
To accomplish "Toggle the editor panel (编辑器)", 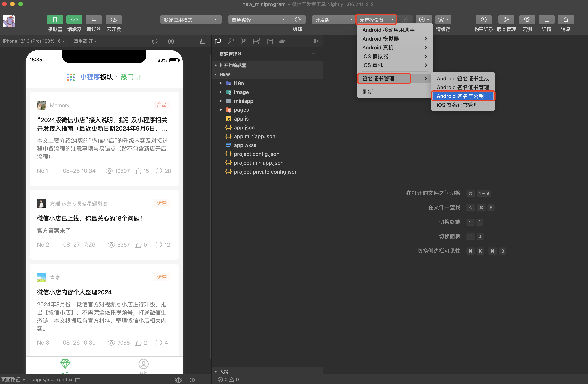I will coord(74,20).
